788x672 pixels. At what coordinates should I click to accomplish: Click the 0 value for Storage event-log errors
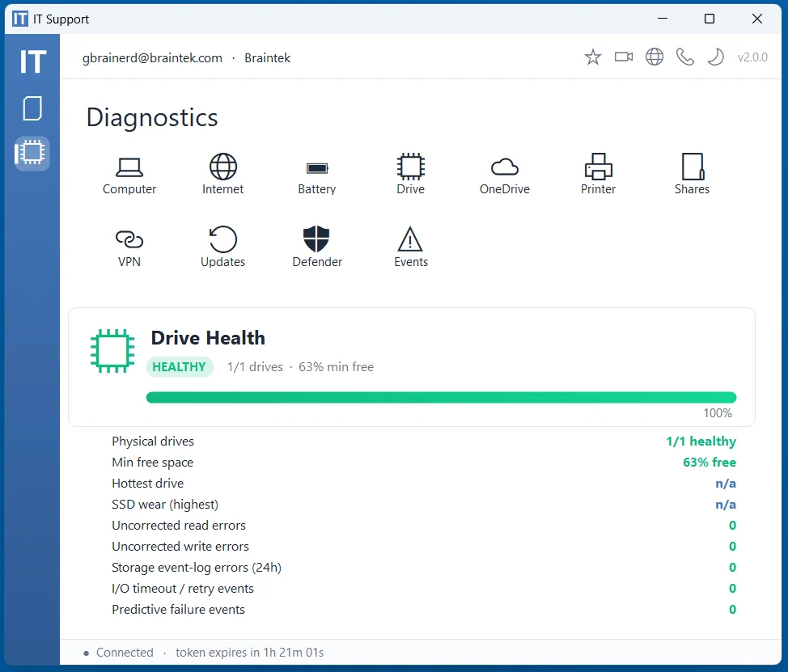coord(733,568)
